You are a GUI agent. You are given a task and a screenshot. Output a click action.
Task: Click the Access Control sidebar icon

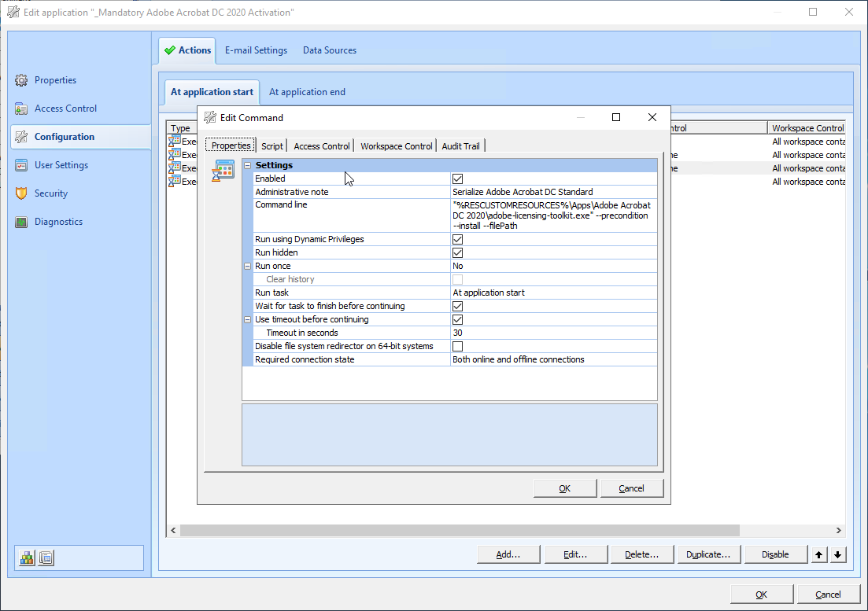click(x=21, y=109)
